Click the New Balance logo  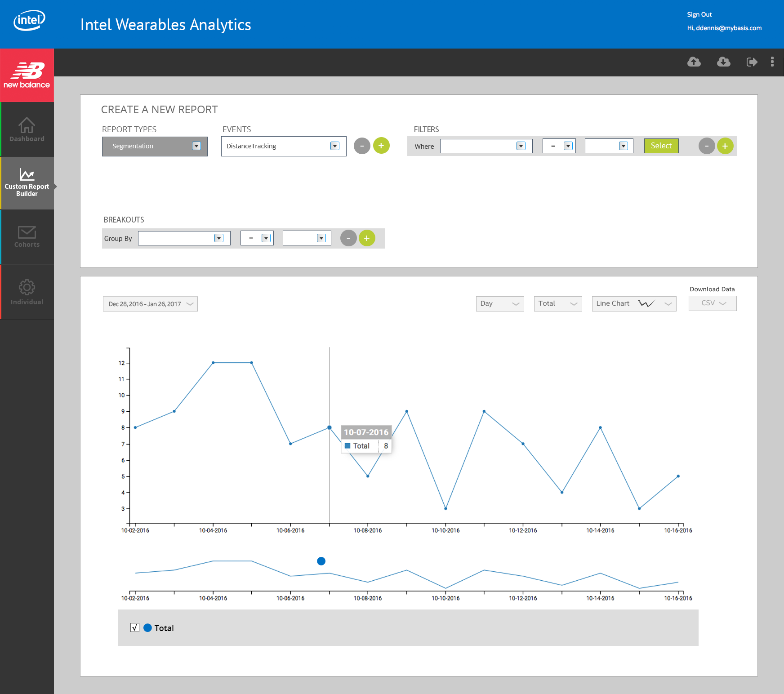pyautogui.click(x=27, y=75)
